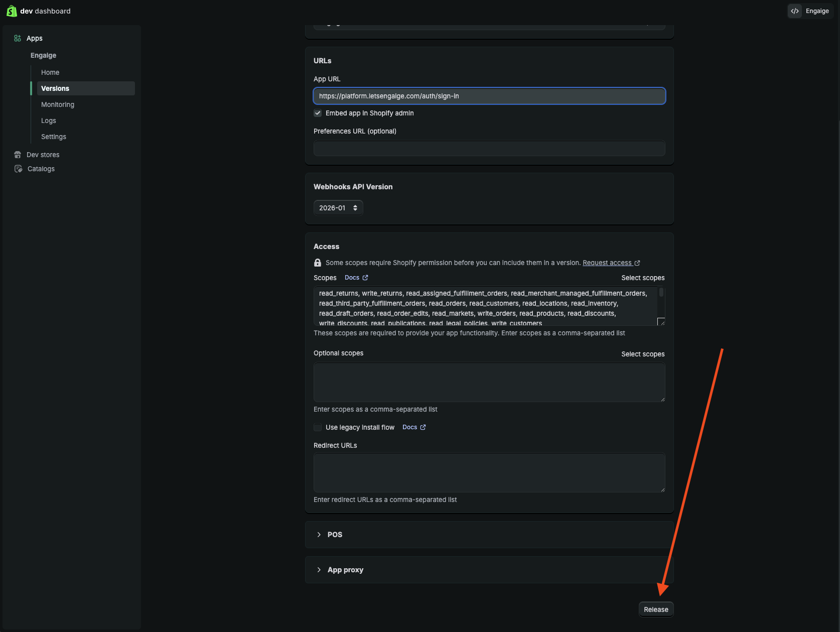Open the external link icon next to Scopes Docs
The height and width of the screenshot is (632, 840).
point(365,278)
